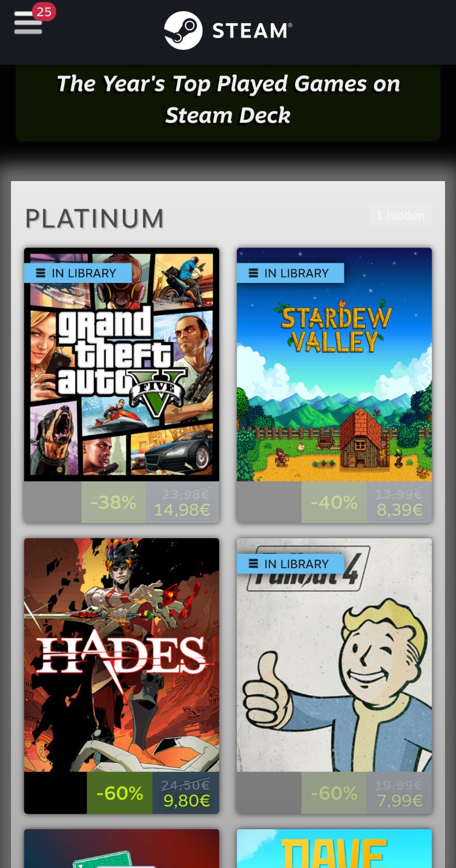Select the Top Played Steam Deck banner
456x868 pixels.
(228, 100)
